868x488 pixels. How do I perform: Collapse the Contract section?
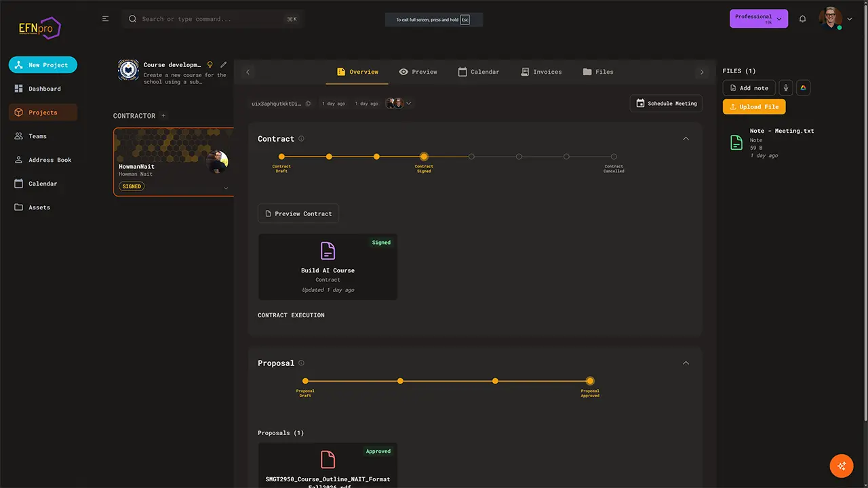coord(686,139)
